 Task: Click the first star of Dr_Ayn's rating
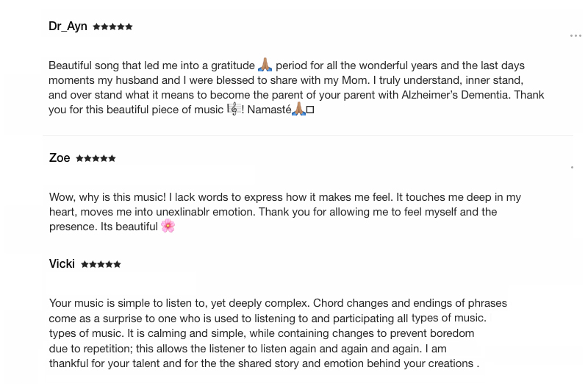[x=96, y=26]
